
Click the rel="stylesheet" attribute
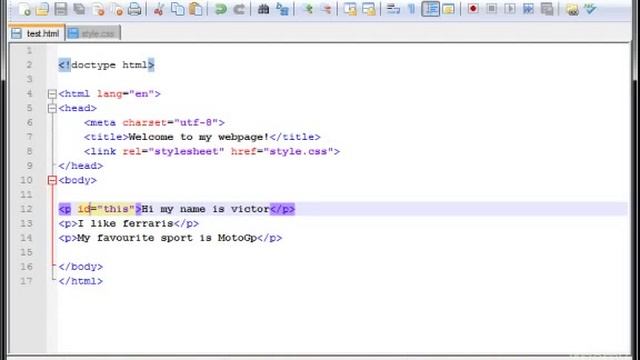point(173,151)
